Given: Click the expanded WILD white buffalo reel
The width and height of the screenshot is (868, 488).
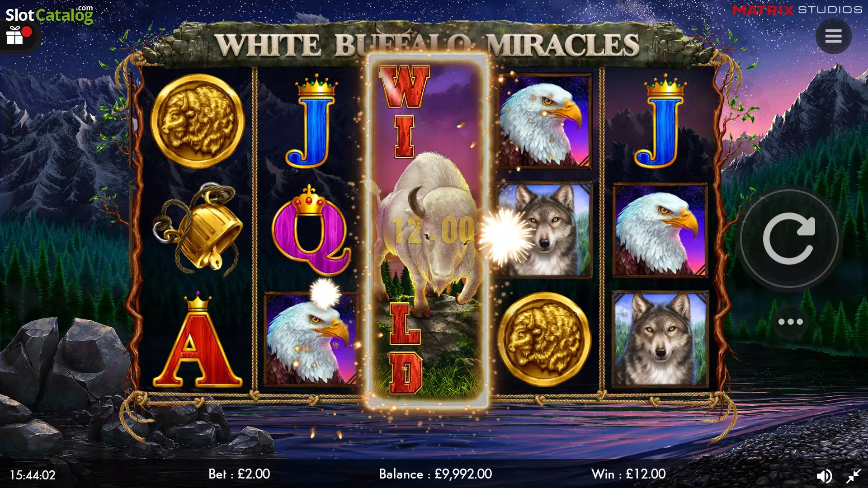Looking at the screenshot, I should (x=428, y=230).
